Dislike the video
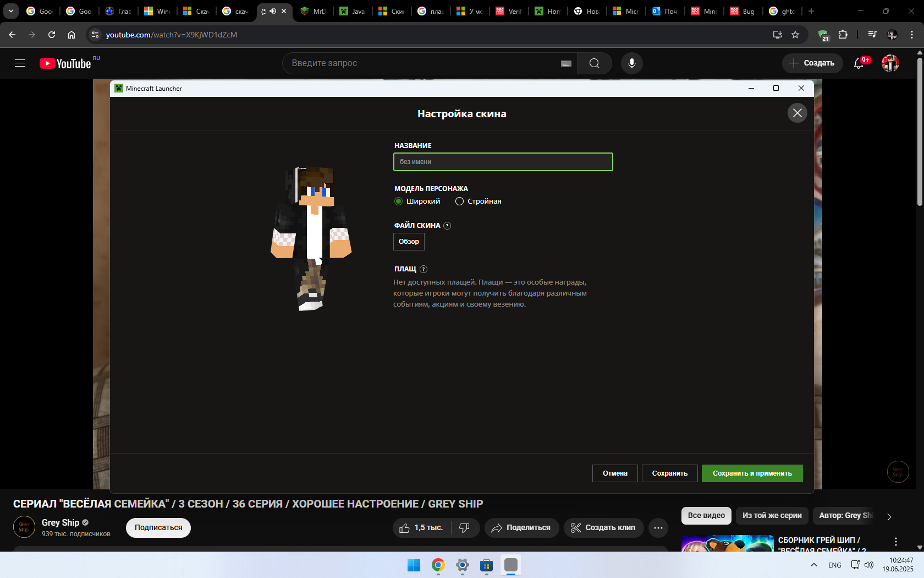The image size is (924, 578). pos(465,528)
